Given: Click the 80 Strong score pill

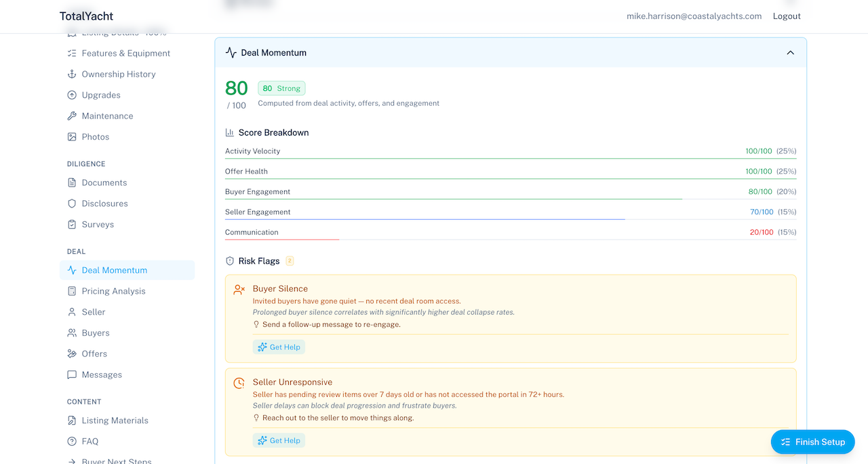Looking at the screenshot, I should (281, 88).
